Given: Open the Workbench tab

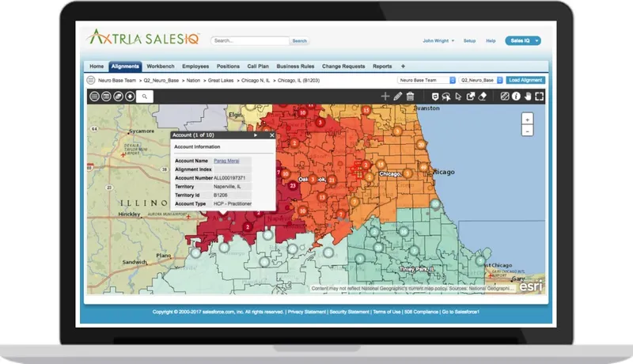Looking at the screenshot, I should pos(161,66).
